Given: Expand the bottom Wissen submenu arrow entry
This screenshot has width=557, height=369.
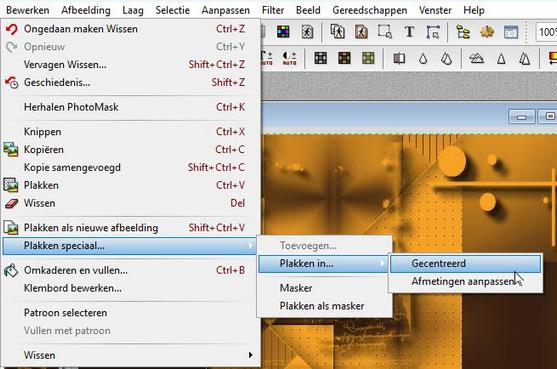Looking at the screenshot, I should click(131, 355).
